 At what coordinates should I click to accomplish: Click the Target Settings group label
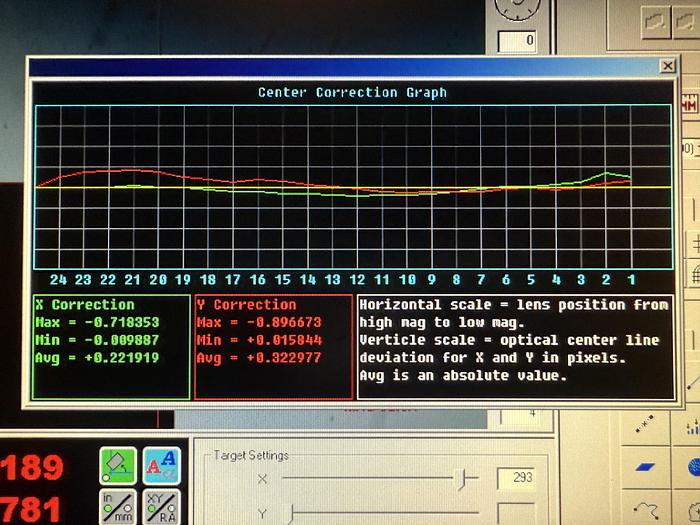pos(251,455)
